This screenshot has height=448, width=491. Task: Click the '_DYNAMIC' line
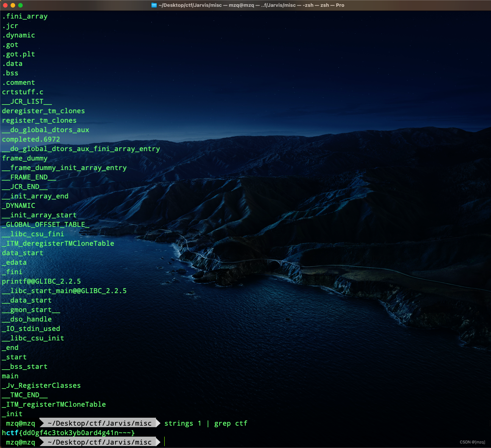tap(19, 206)
